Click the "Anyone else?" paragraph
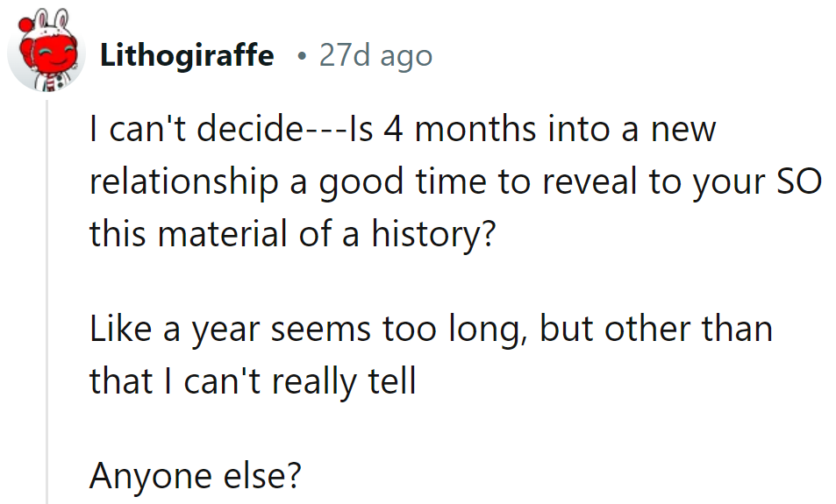This screenshot has width=836, height=504. coord(196,476)
